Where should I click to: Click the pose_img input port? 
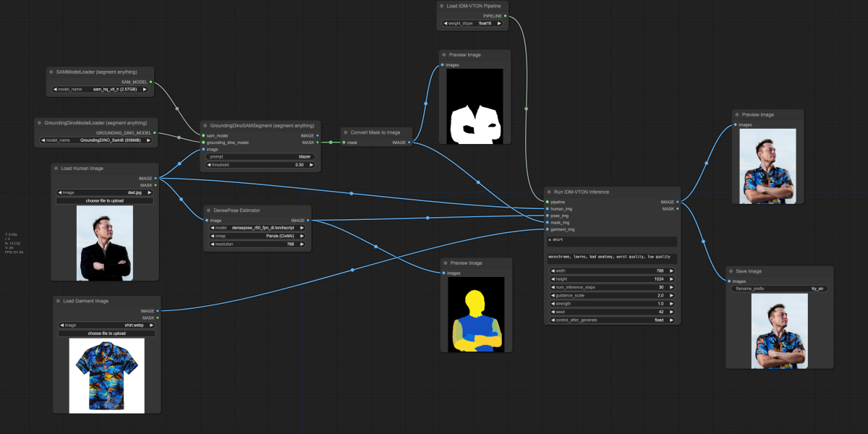point(548,216)
